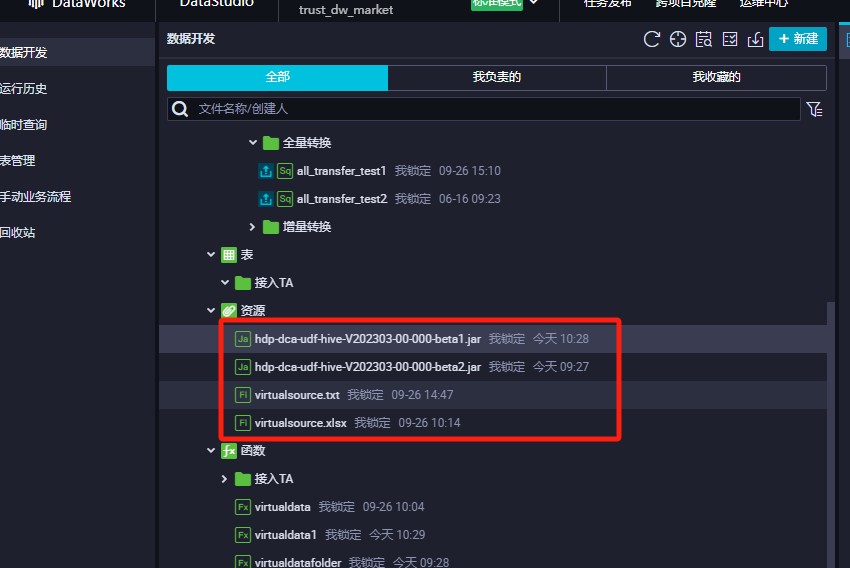
Task: Click the trust_dw_market workspace name
Action: [x=346, y=9]
